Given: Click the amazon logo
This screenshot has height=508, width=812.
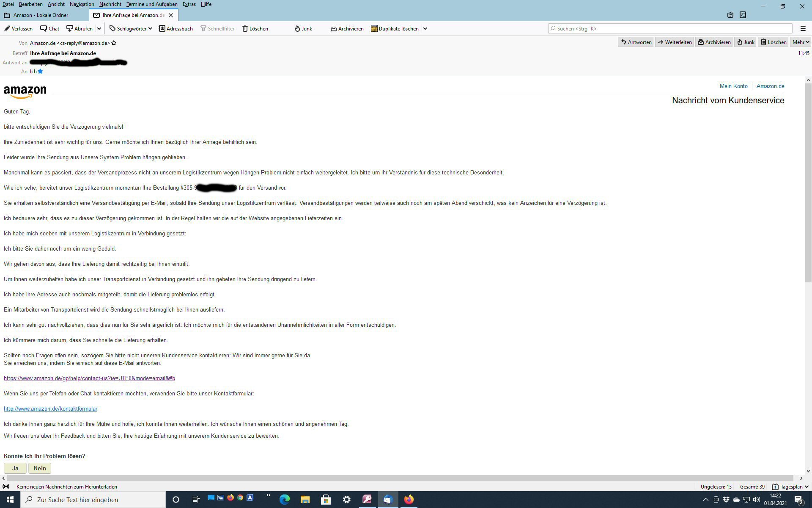Looking at the screenshot, I should [25, 92].
